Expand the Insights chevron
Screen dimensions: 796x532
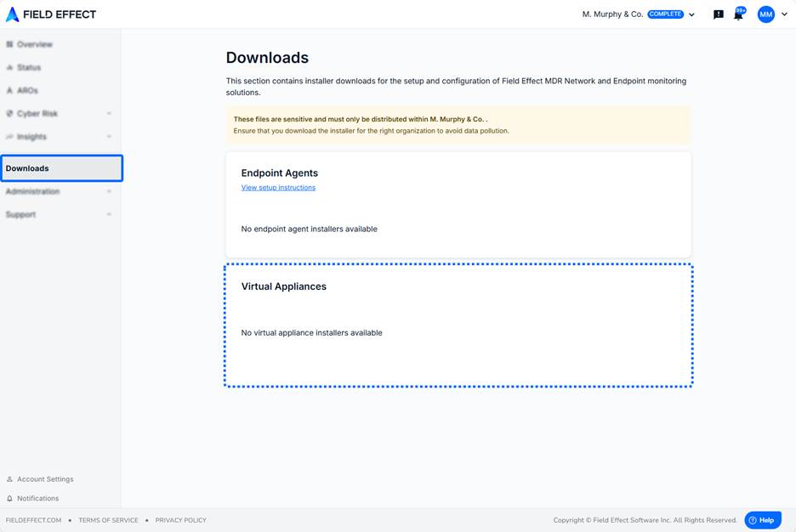[109, 137]
